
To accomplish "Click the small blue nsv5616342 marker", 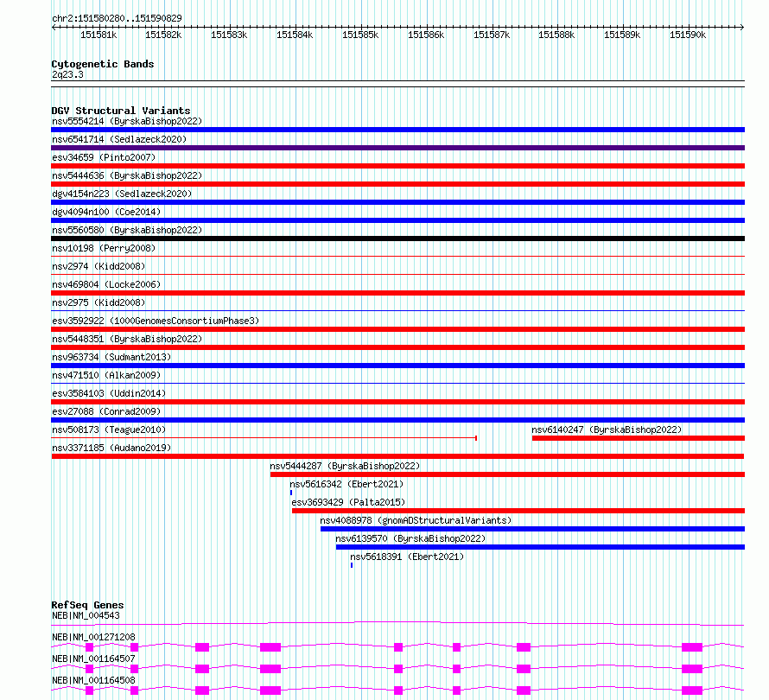I will tap(291, 493).
